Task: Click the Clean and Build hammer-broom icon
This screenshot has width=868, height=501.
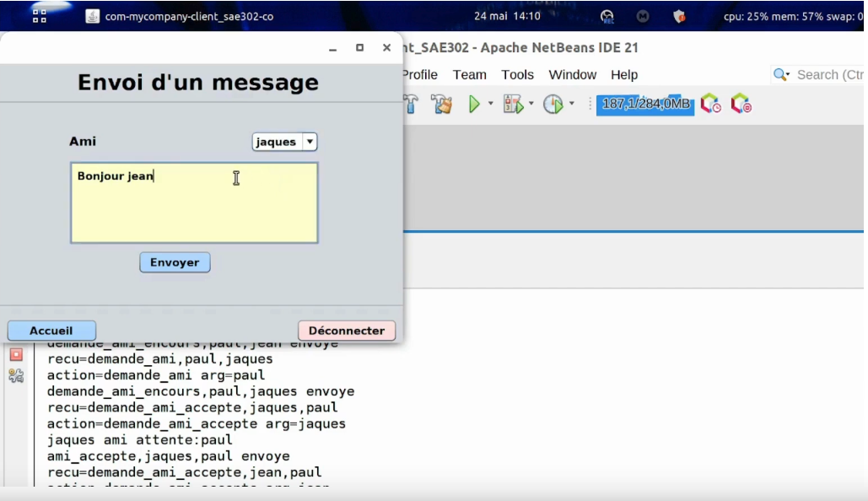Action: point(441,104)
